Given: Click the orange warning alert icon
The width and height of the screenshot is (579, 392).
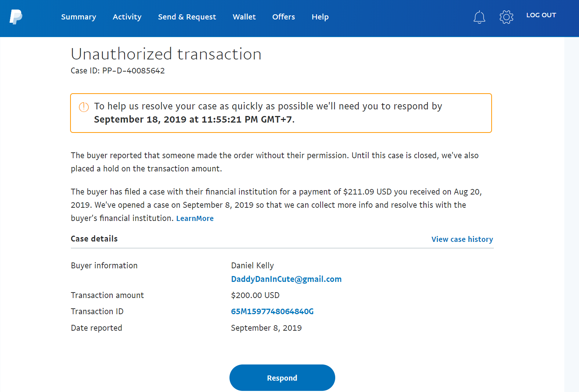Looking at the screenshot, I should pyautogui.click(x=84, y=107).
